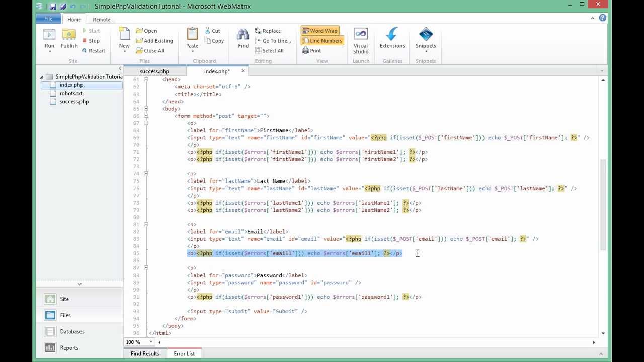
Task: Open the Error List tab
Action: click(x=184, y=354)
